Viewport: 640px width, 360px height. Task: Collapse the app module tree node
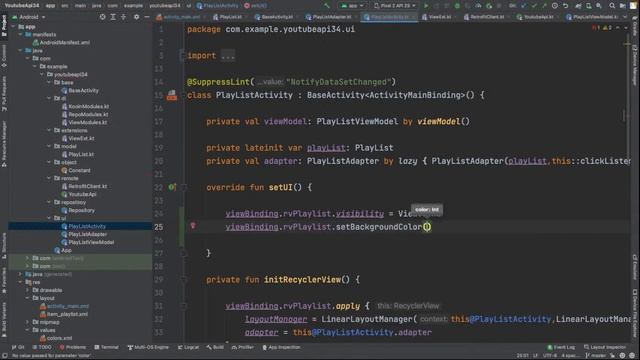coord(13,27)
